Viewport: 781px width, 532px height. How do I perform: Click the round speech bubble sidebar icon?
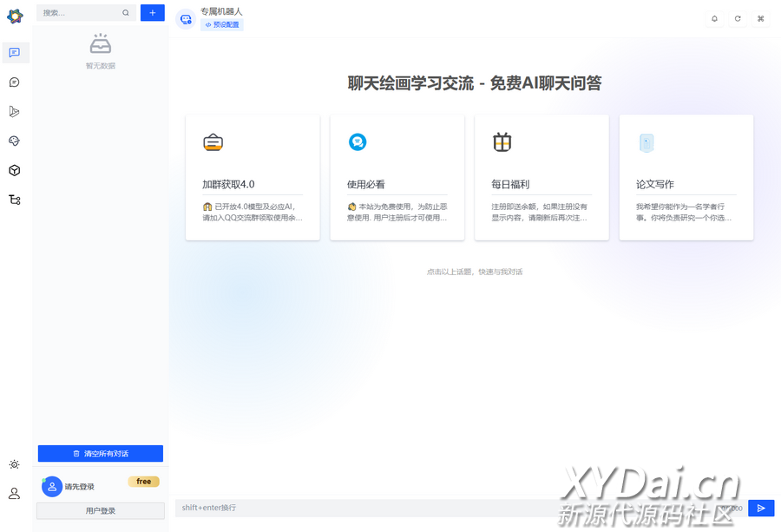[15, 82]
